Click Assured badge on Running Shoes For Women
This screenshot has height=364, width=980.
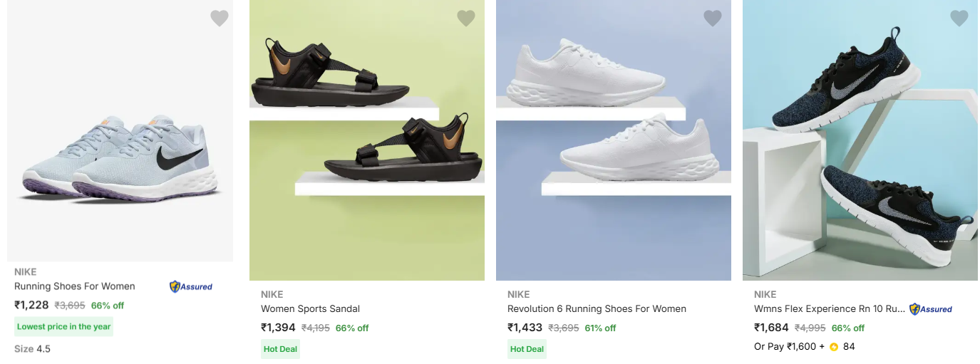pyautogui.click(x=191, y=286)
